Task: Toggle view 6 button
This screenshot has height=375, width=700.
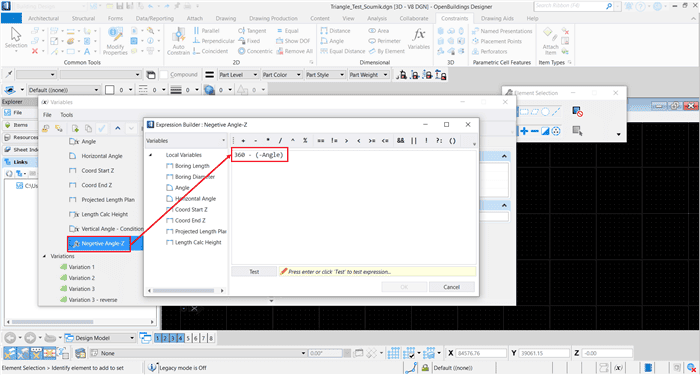Action: (x=196, y=338)
